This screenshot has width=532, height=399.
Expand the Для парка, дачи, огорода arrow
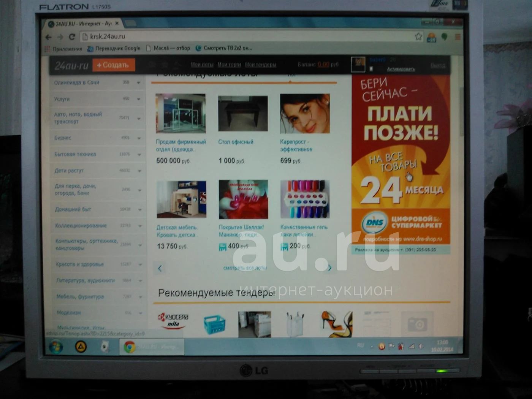(x=139, y=190)
